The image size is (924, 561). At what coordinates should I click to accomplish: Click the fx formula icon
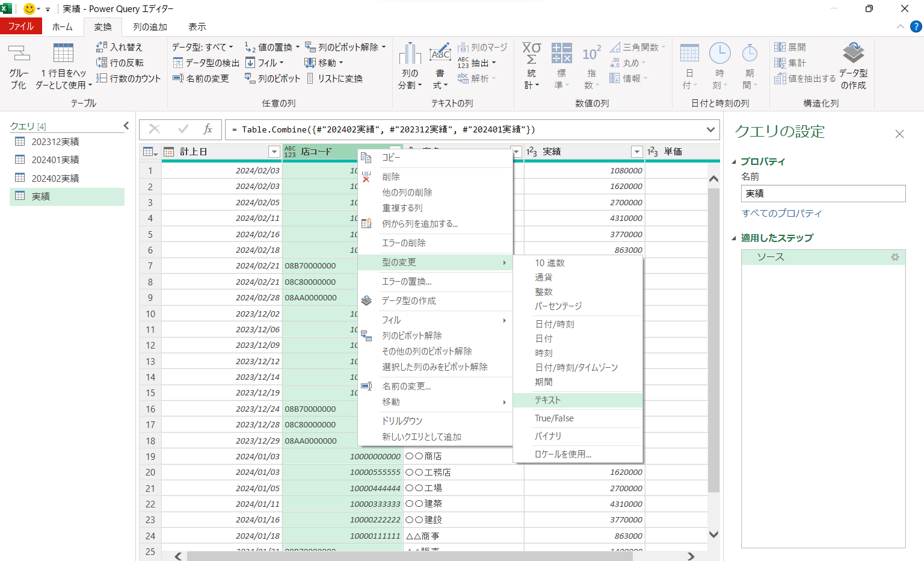coord(208,129)
